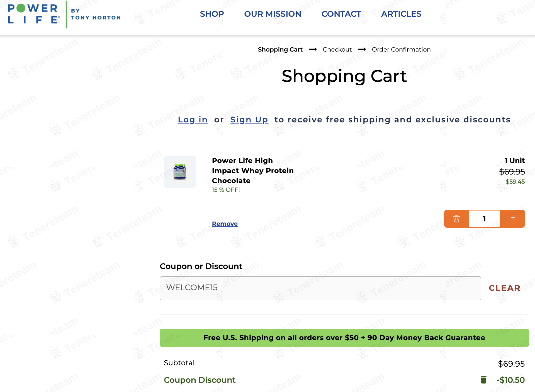Open the SHOP menu

point(212,14)
